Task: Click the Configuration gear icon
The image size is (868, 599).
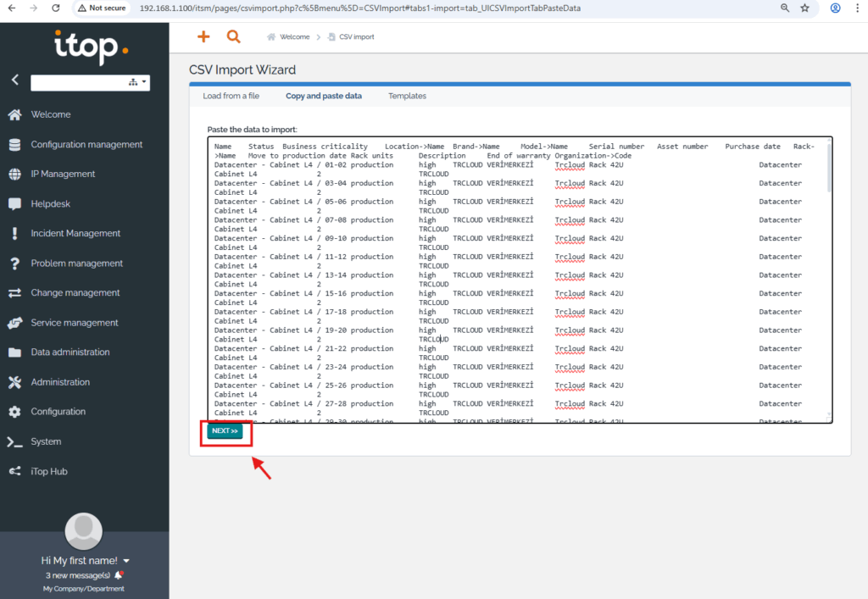Action: [14, 412]
